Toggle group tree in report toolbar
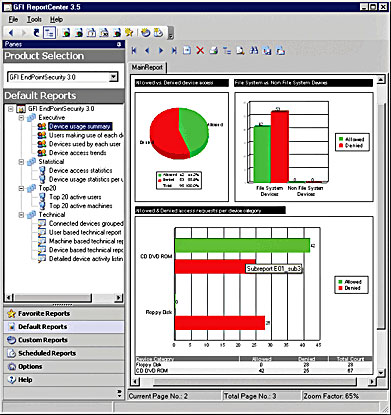Viewport: 391px width, 415px height. (227, 51)
